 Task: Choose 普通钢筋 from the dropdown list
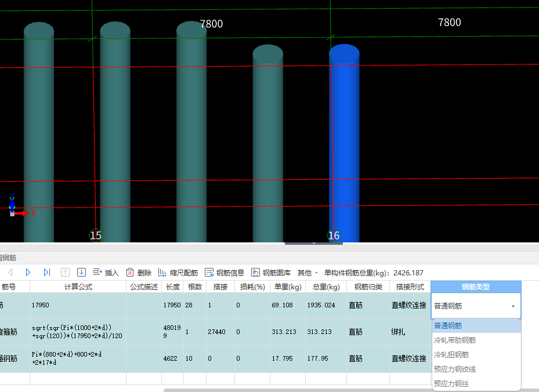476,326
